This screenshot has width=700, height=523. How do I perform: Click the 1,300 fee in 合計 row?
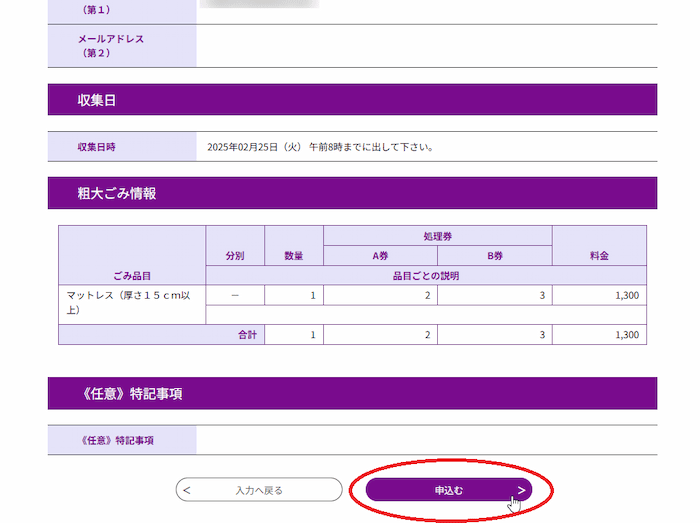[627, 335]
